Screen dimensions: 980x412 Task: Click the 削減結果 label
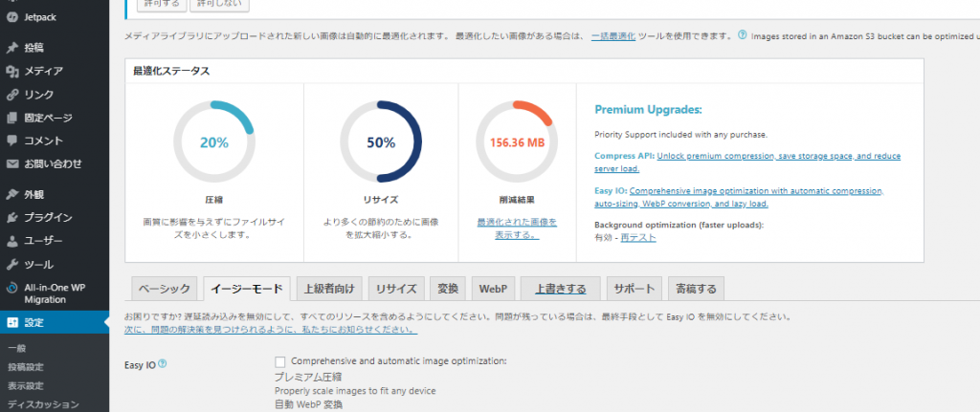pos(517,201)
